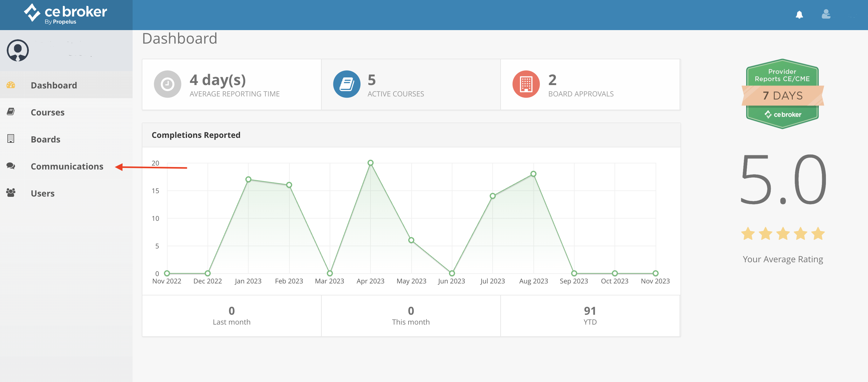Click the CE Broker logo

[x=66, y=14]
